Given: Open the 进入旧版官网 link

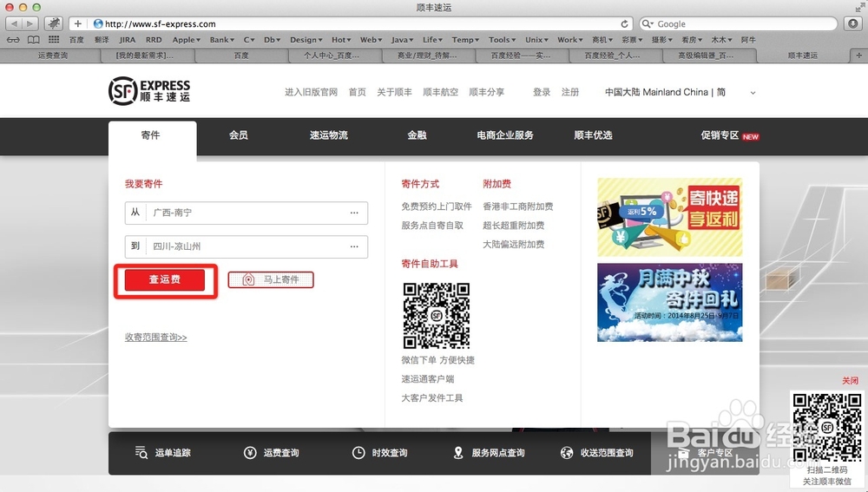Looking at the screenshot, I should pos(311,92).
